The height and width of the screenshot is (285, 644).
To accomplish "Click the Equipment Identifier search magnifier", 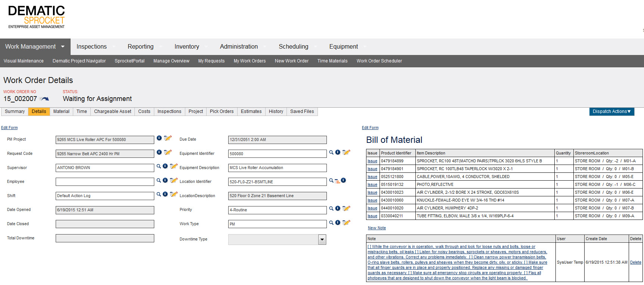I will 331,152.
